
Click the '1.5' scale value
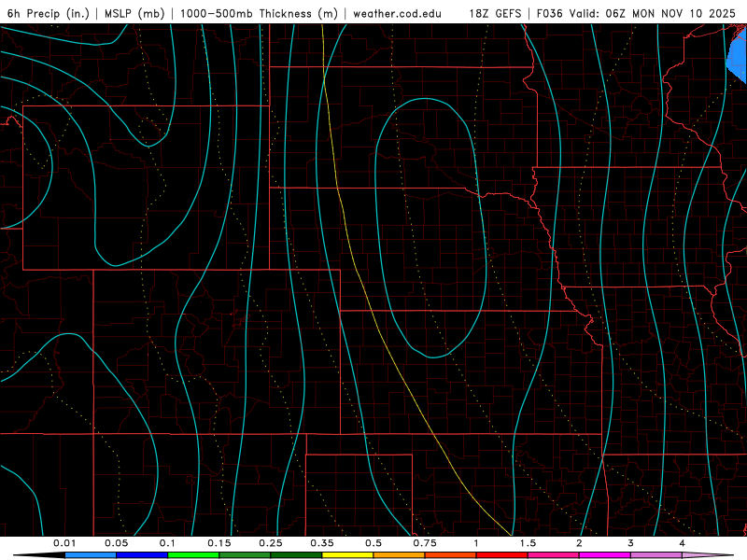click(528, 543)
